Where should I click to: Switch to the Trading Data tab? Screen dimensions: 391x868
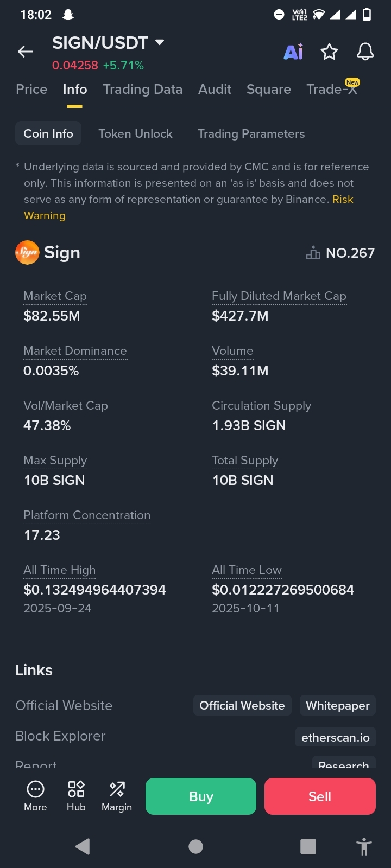143,89
